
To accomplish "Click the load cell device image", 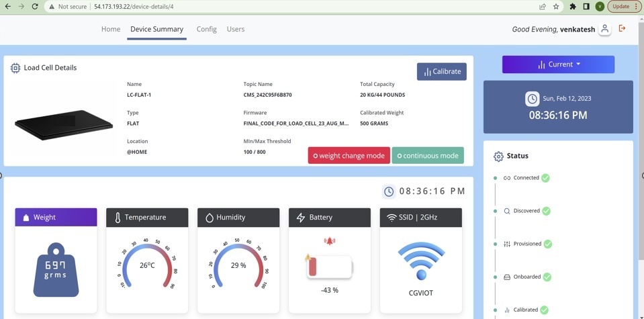I will pos(64,124).
